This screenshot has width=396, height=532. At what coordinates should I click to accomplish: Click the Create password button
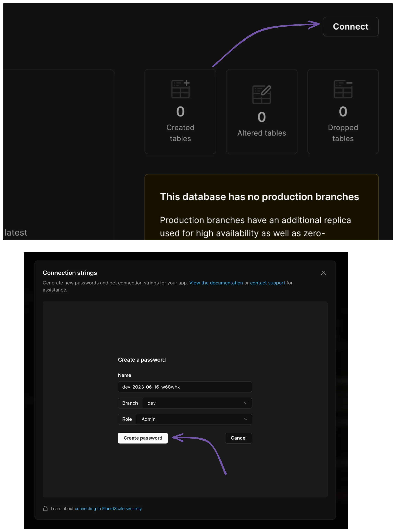(143, 438)
